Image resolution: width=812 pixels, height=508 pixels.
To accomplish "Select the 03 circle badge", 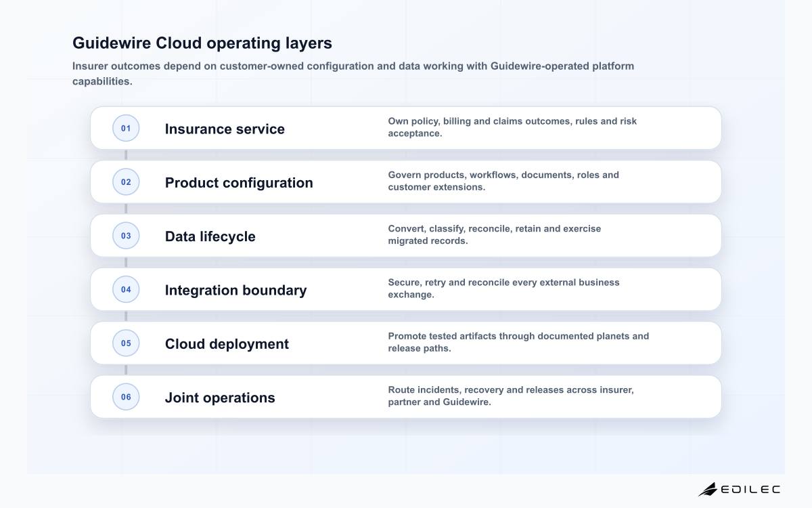I will [126, 236].
